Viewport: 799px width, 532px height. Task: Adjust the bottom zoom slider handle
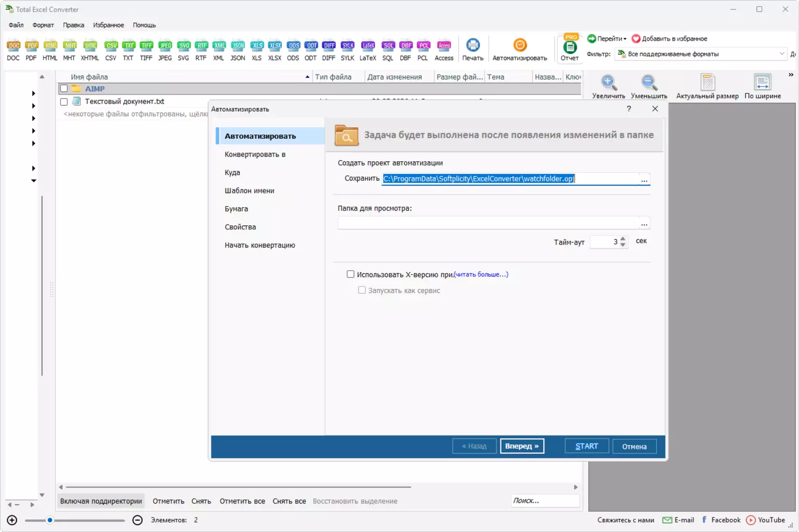pyautogui.click(x=50, y=520)
